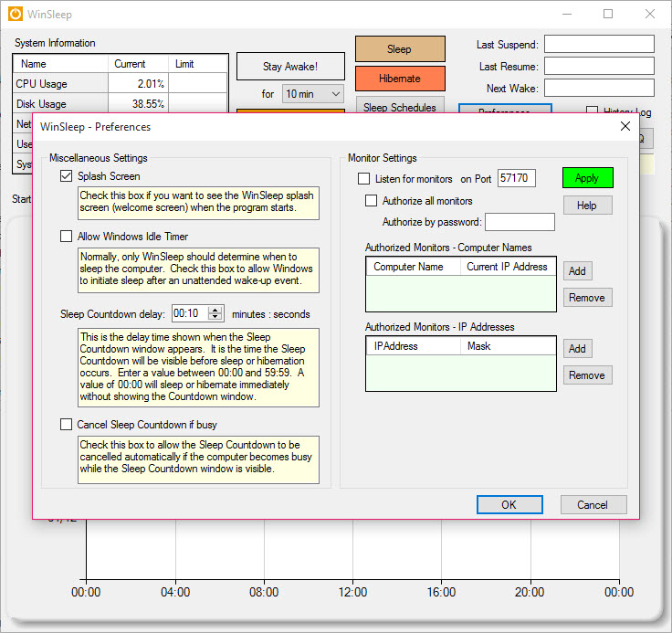Click the Port number input field
Viewport: 672px width, 633px height.
pyautogui.click(x=516, y=179)
